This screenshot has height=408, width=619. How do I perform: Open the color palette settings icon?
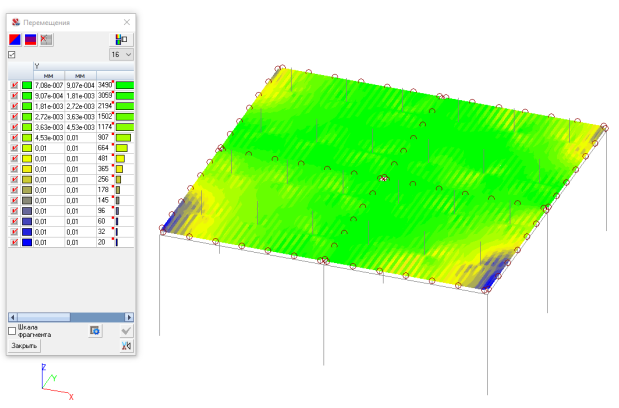click(121, 39)
